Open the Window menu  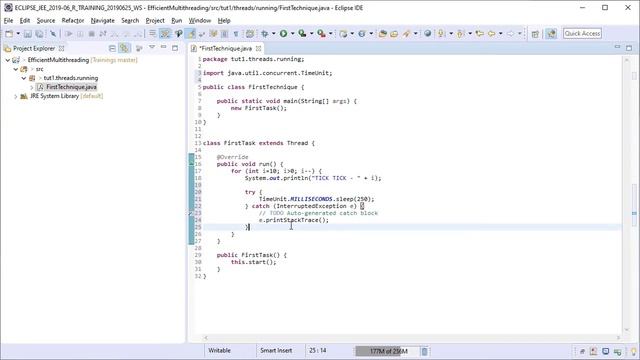pyautogui.click(x=200, y=20)
